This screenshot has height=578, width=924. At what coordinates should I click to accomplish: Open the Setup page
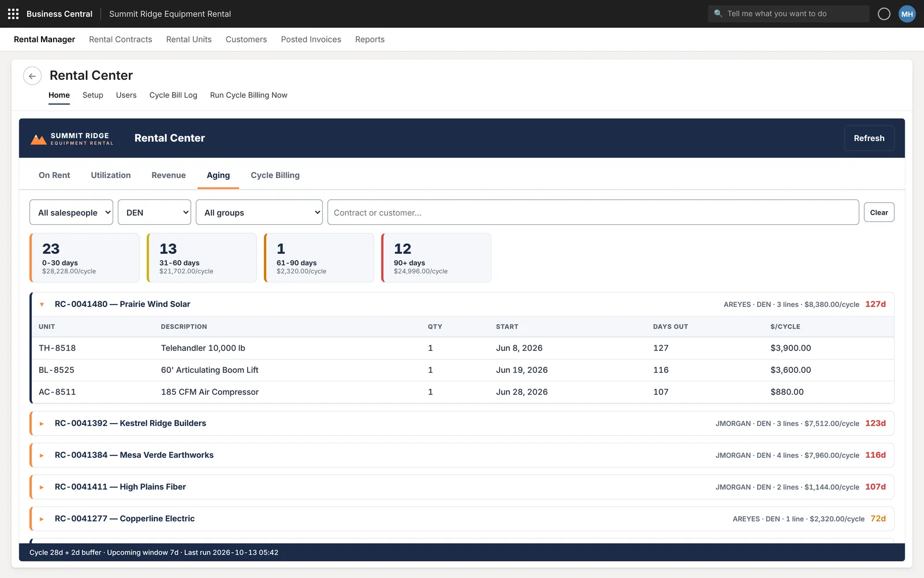point(93,95)
